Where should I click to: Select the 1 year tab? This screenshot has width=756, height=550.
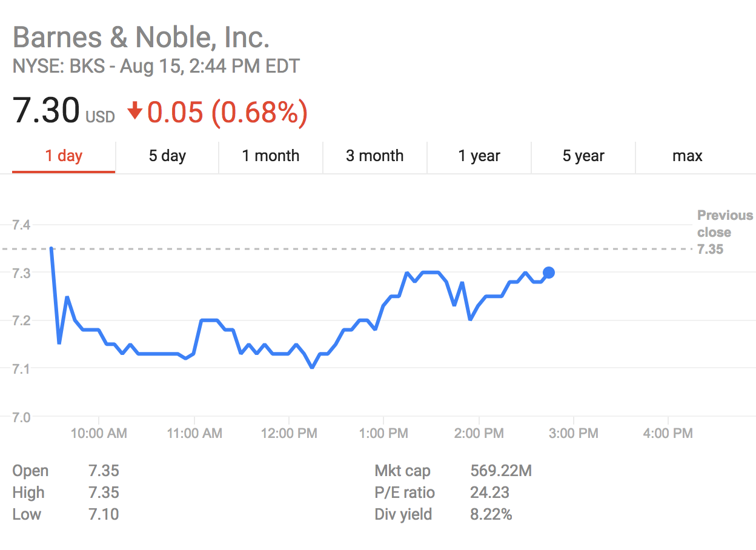[479, 156]
